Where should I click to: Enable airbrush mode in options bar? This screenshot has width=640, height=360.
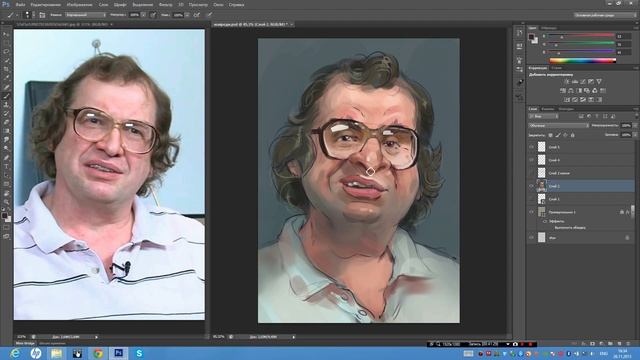(x=197, y=15)
